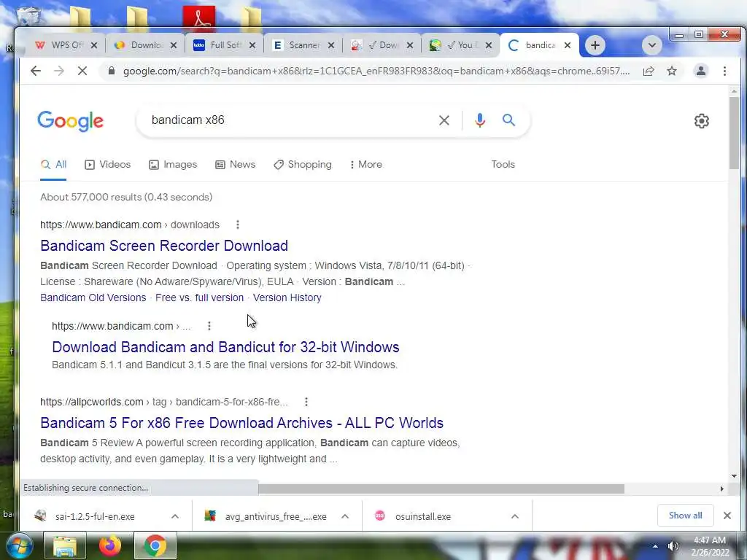Viewport: 747px width, 560px height.
Task: Open Version History sitelink
Action: coord(287,297)
